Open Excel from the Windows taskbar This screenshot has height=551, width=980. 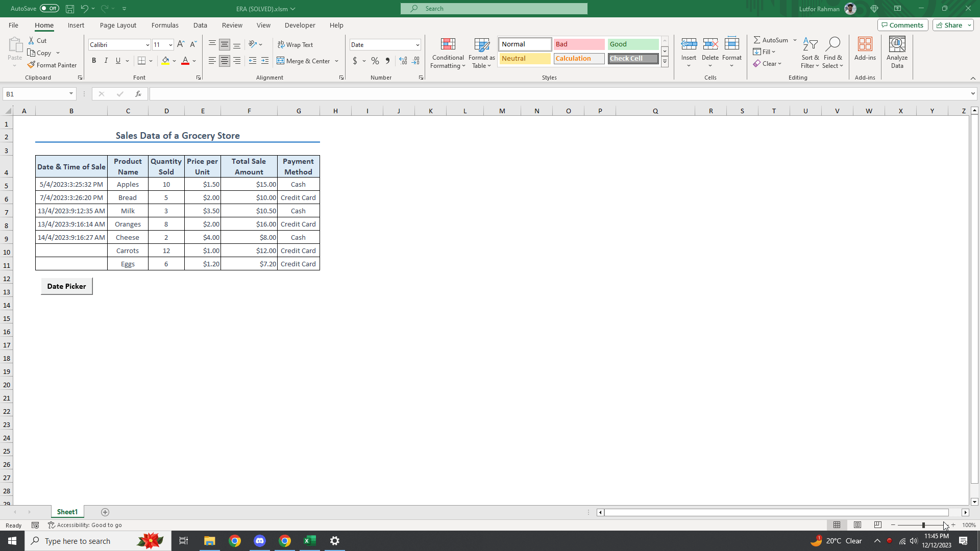coord(310,541)
